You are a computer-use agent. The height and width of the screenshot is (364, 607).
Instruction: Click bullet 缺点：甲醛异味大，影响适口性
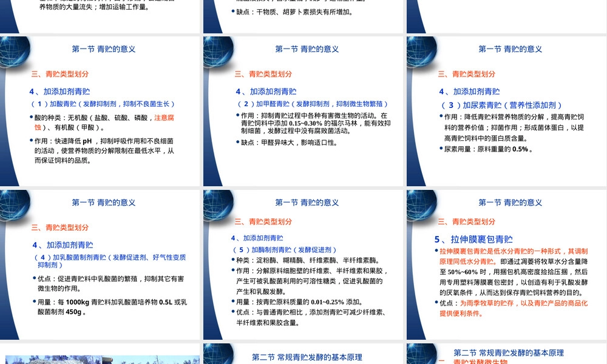pyautogui.click(x=287, y=143)
